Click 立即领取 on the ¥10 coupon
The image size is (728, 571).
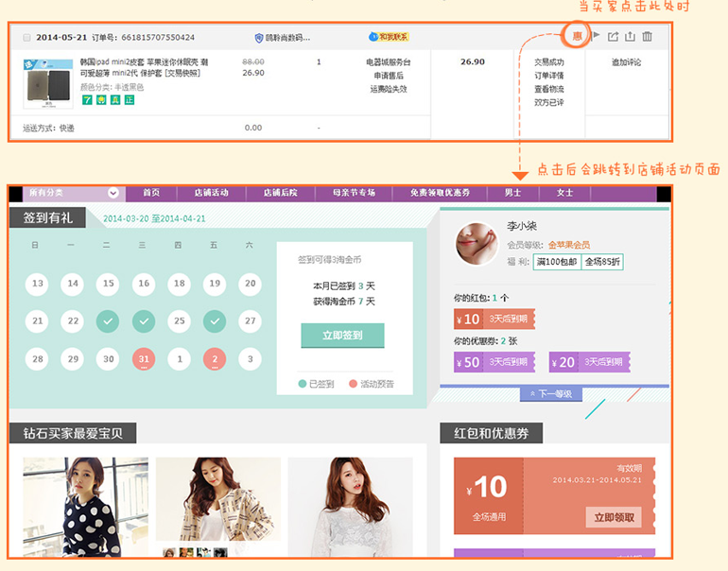(613, 517)
